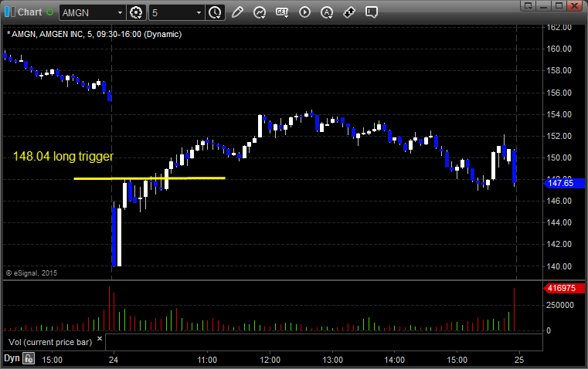Image resolution: width=588 pixels, height=369 pixels.
Task: Open the time template clock menu
Action: coord(215,12)
